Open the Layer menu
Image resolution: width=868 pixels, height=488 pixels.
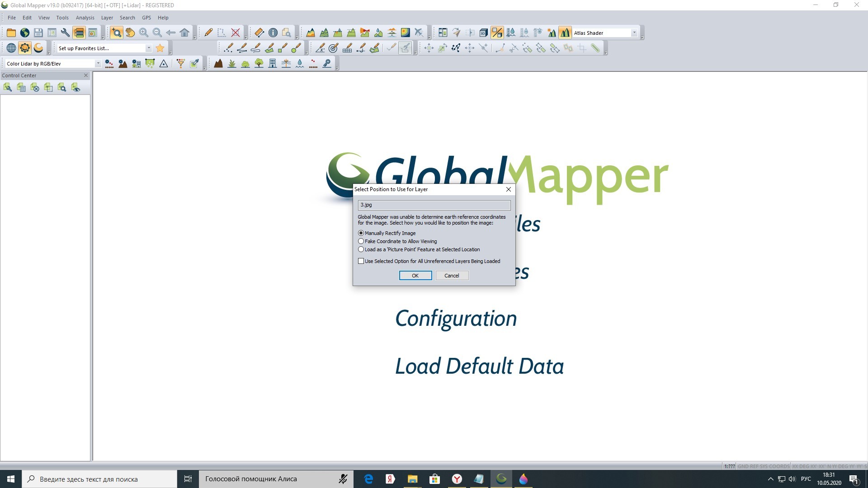click(107, 18)
